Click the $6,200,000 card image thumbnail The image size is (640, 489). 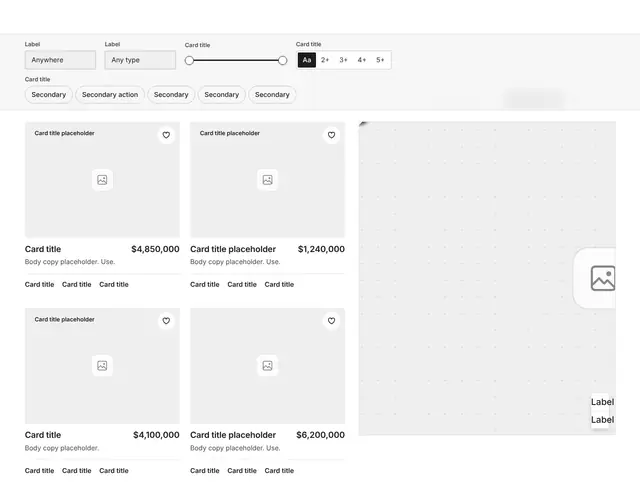[267, 366]
